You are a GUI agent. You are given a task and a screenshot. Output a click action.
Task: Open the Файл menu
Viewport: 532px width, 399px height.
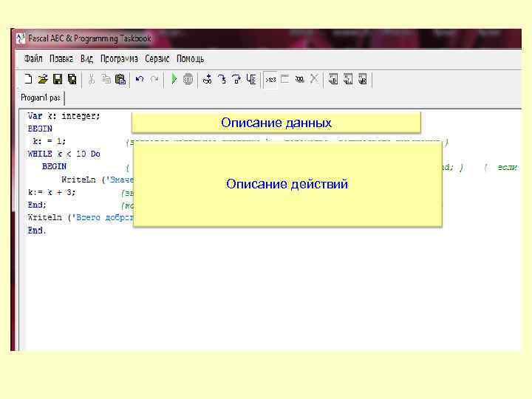33,58
